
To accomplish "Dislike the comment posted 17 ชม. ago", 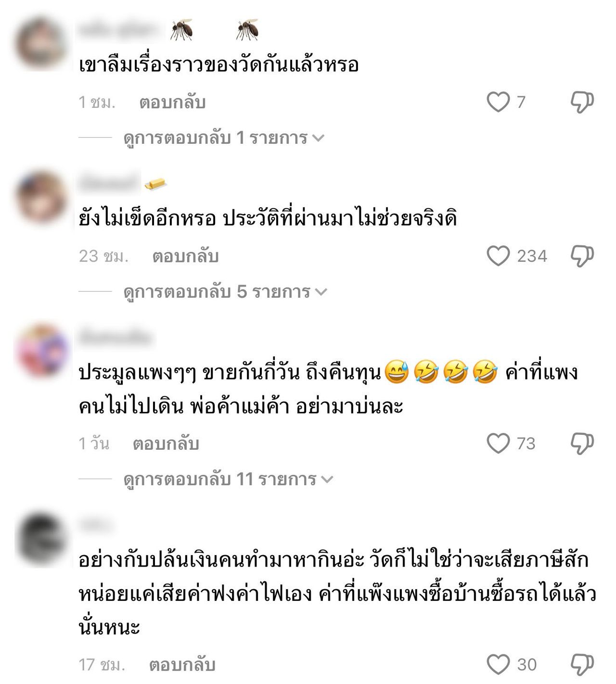I will 582,665.
